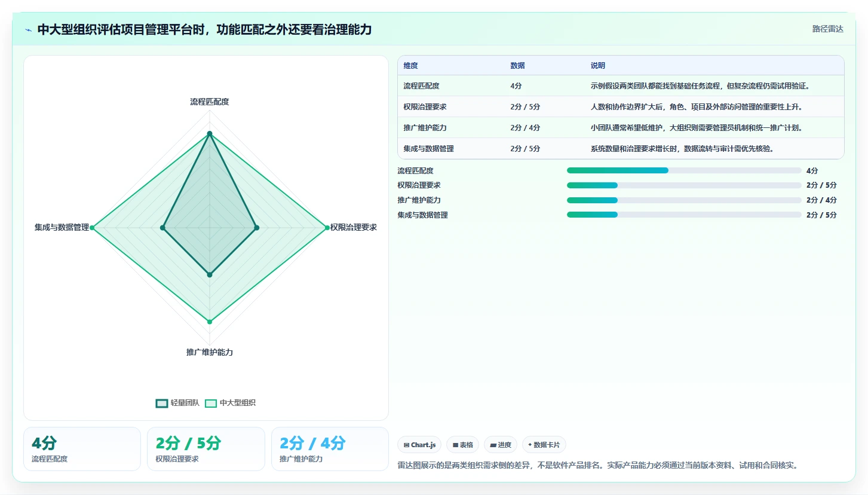Click the 中大型组织 data point on 推广维护能力 axis
Viewport: 868px width, 495px height.
tap(210, 322)
